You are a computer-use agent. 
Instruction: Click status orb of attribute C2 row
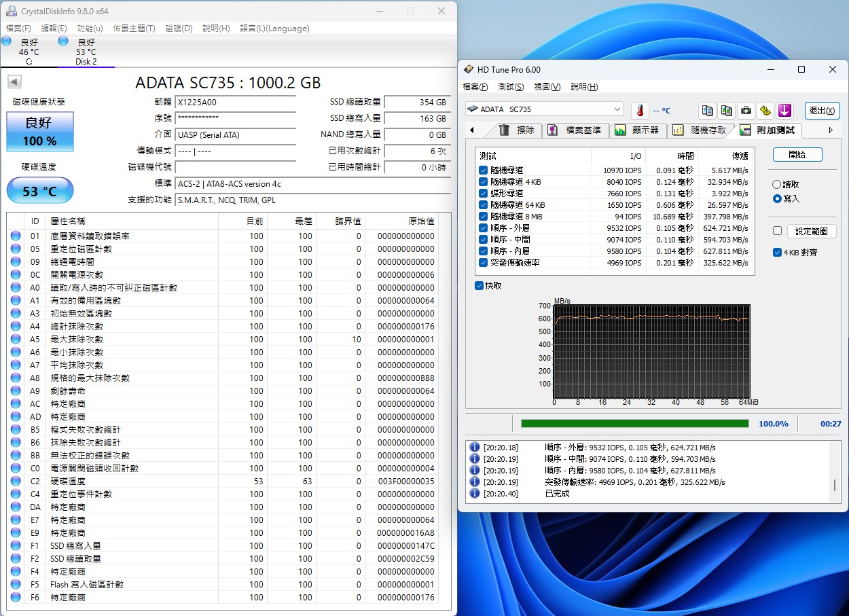point(16,482)
